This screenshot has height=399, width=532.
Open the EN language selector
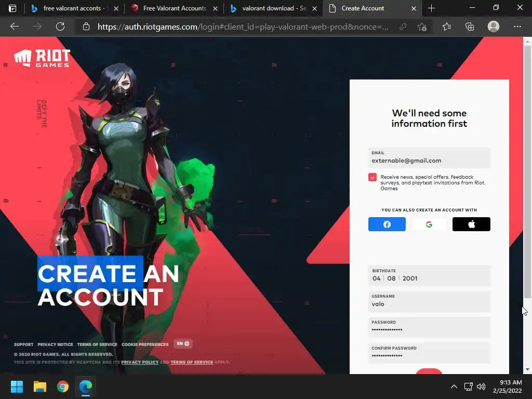(x=183, y=344)
